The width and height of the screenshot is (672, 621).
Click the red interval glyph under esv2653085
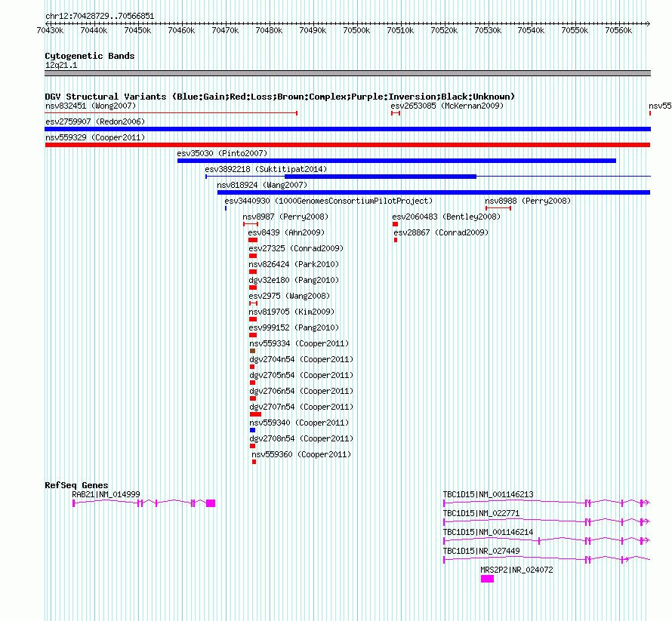[396, 113]
